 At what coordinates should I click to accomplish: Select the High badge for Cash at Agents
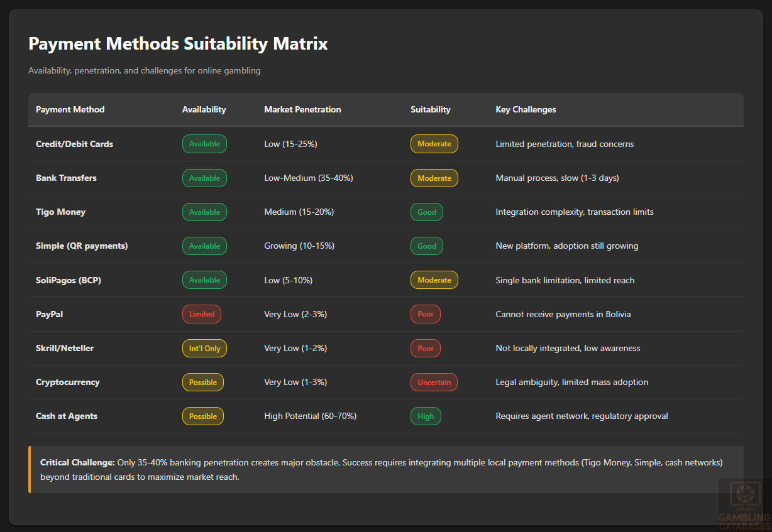pyautogui.click(x=426, y=416)
